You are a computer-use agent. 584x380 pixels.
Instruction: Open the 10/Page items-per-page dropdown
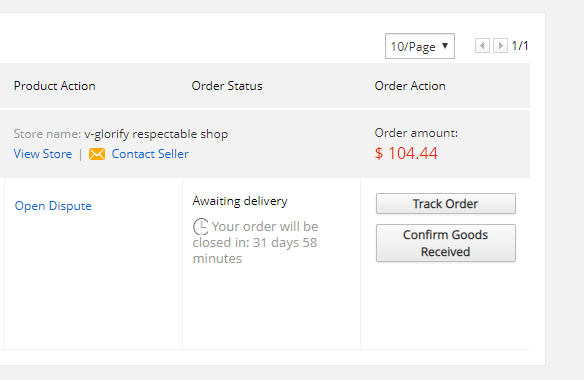pos(420,46)
